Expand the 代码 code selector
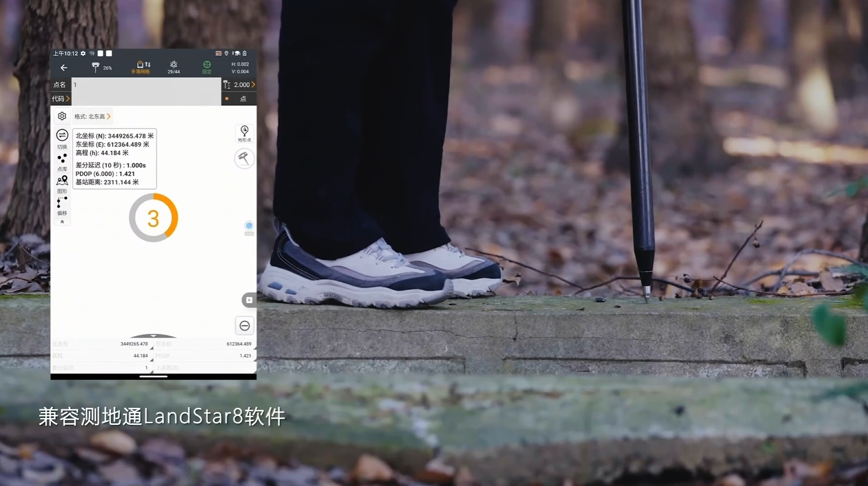The width and height of the screenshot is (868, 486). [x=61, y=99]
